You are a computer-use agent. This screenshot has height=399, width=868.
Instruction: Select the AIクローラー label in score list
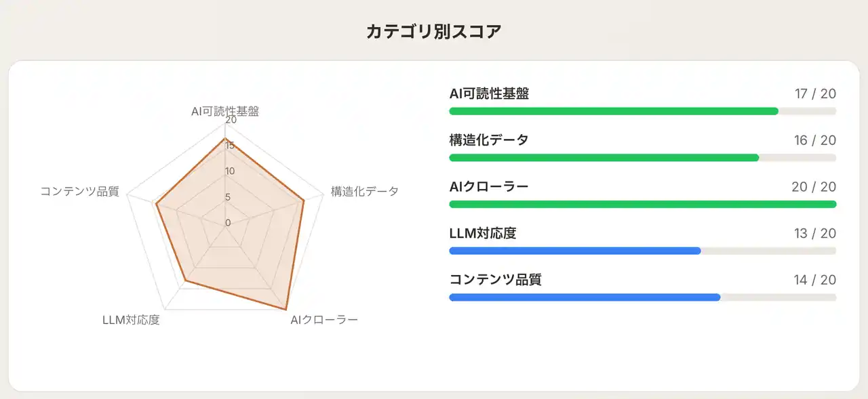(x=489, y=187)
